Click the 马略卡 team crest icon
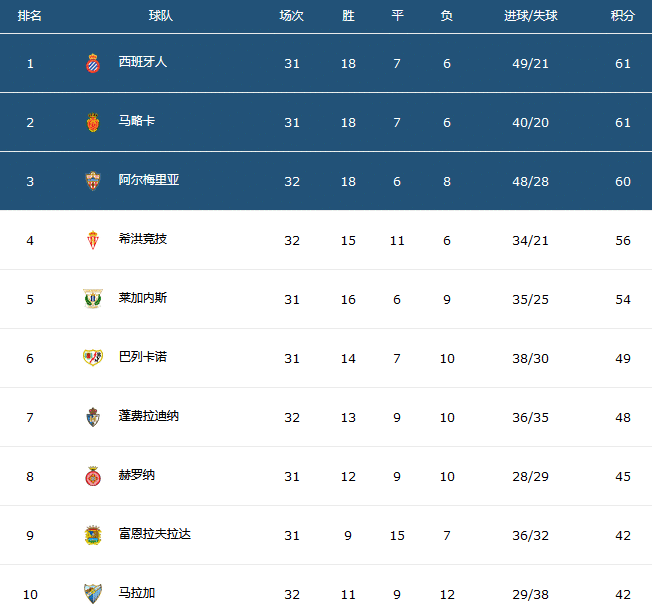The image size is (652, 609). tap(93, 122)
